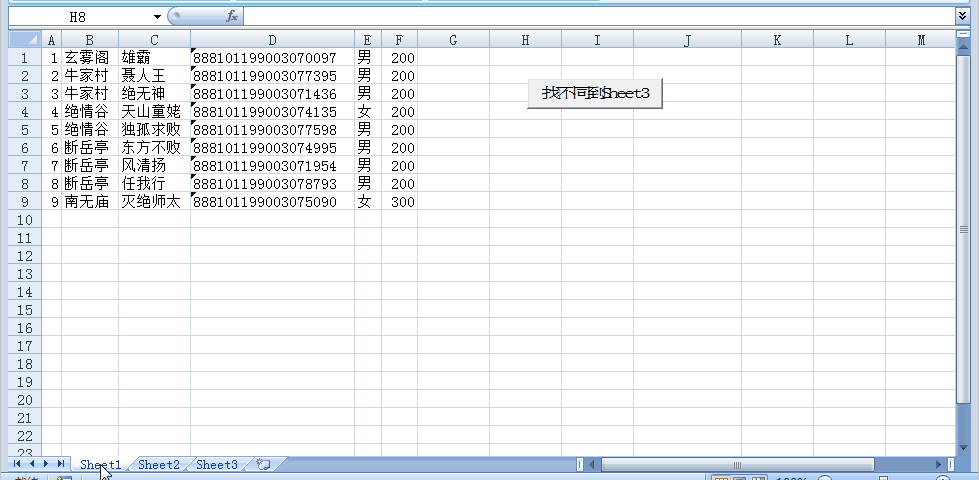Select the cell containing 雄霸
The height and width of the screenshot is (480, 979).
[154, 58]
